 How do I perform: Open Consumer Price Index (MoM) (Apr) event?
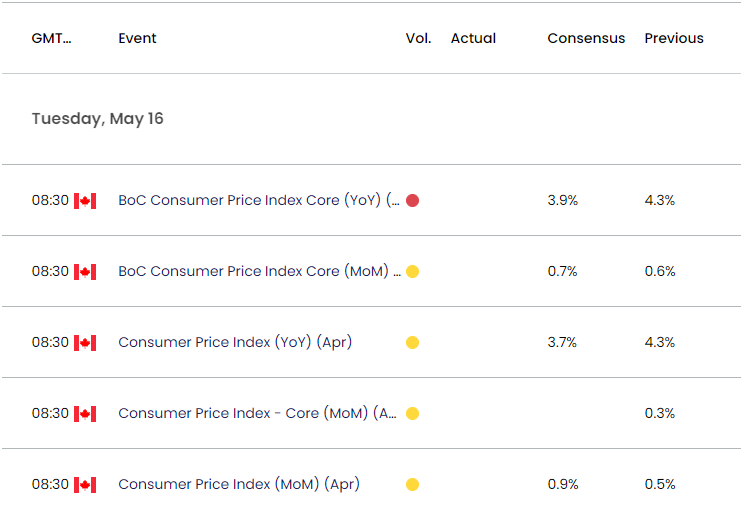pyautogui.click(x=238, y=485)
